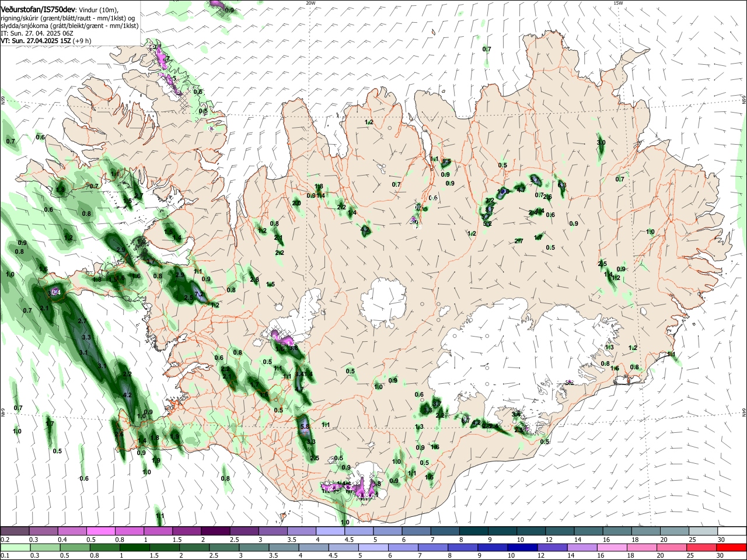Image resolution: width=747 pixels, height=560 pixels.
Task: Click the '3.0' value in northeast Iceland
Action: point(601,142)
